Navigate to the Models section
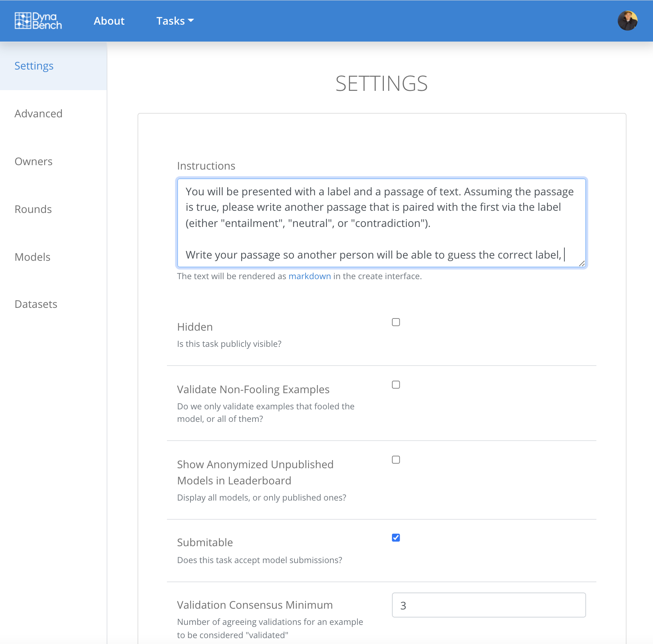Viewport: 653px width, 644px height. click(x=32, y=257)
